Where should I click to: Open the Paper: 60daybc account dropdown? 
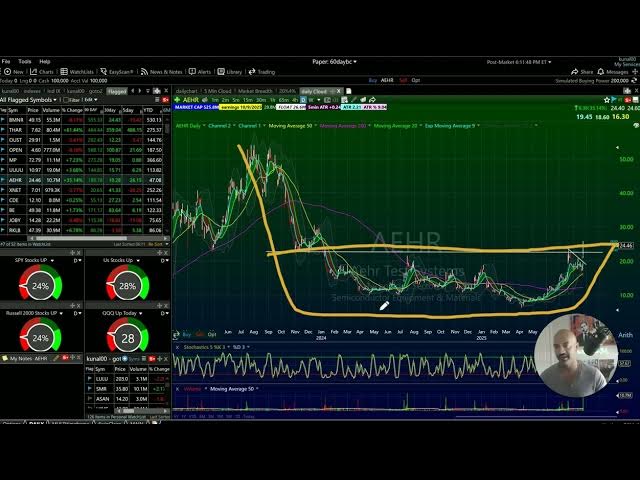[334, 62]
